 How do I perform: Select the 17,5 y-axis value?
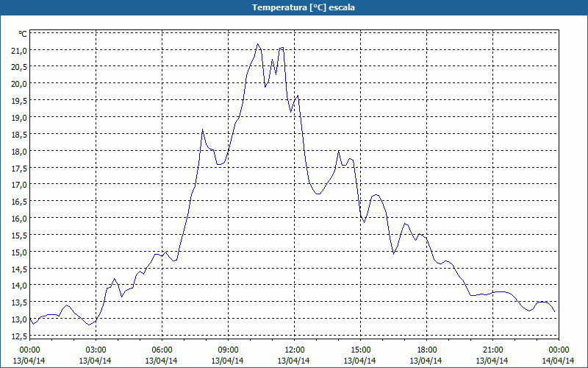[19, 169]
